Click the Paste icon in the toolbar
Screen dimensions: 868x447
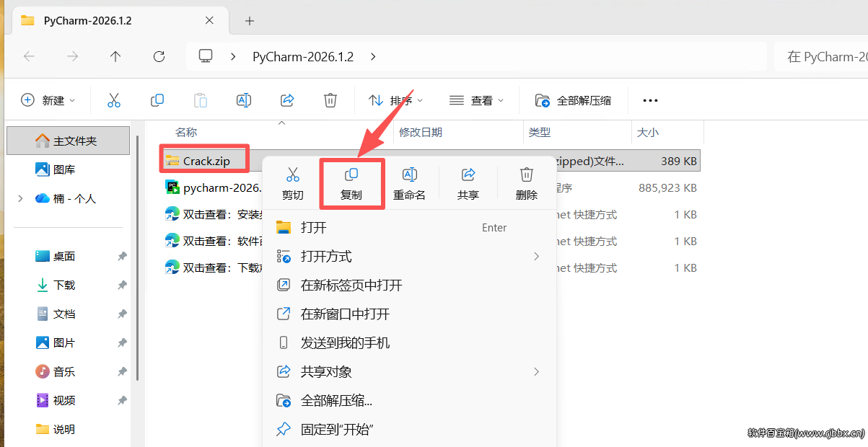(x=201, y=100)
